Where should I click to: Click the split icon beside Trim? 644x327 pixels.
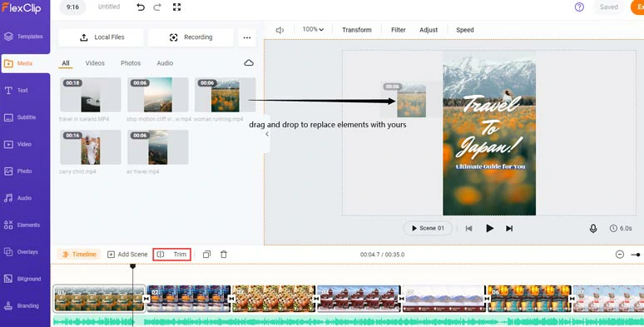161,255
